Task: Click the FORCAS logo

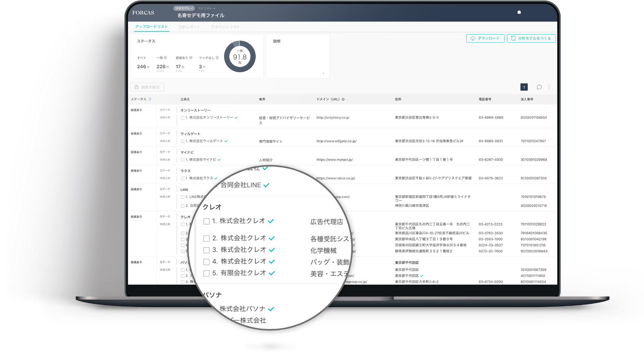Action: coord(143,13)
